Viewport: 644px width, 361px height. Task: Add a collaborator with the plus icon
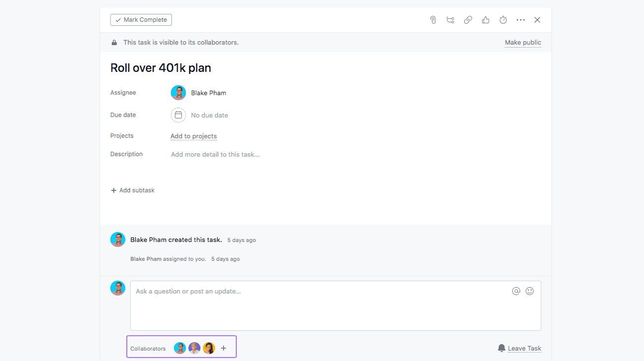(x=223, y=348)
